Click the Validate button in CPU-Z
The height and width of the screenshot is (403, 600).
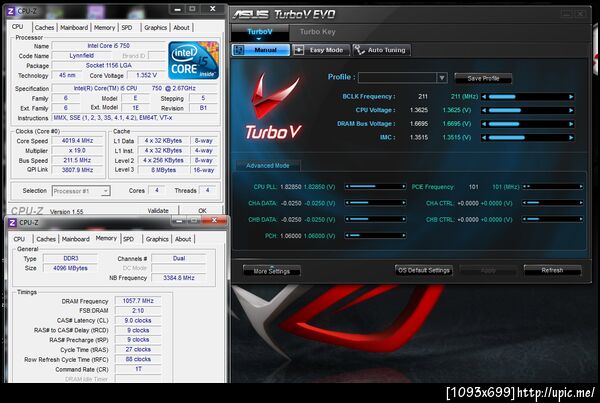158,210
